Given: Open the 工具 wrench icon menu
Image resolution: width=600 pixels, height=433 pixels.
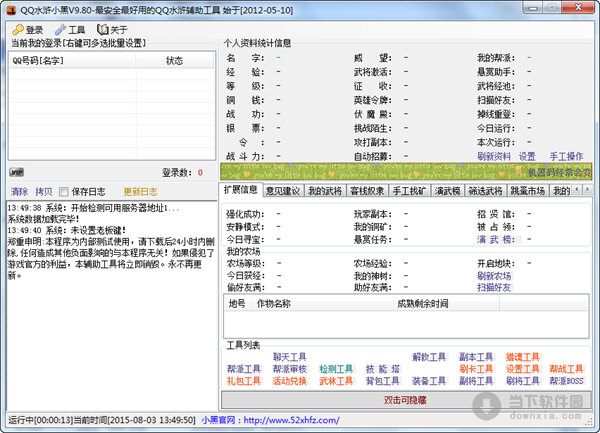Looking at the screenshot, I should click(70, 29).
